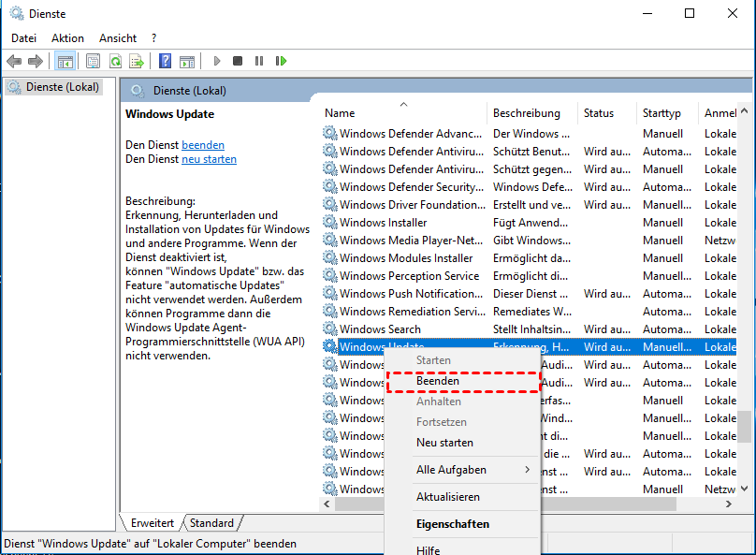Toggle the console tree pane icon
Image resolution: width=756 pixels, height=555 pixels.
tap(65, 61)
